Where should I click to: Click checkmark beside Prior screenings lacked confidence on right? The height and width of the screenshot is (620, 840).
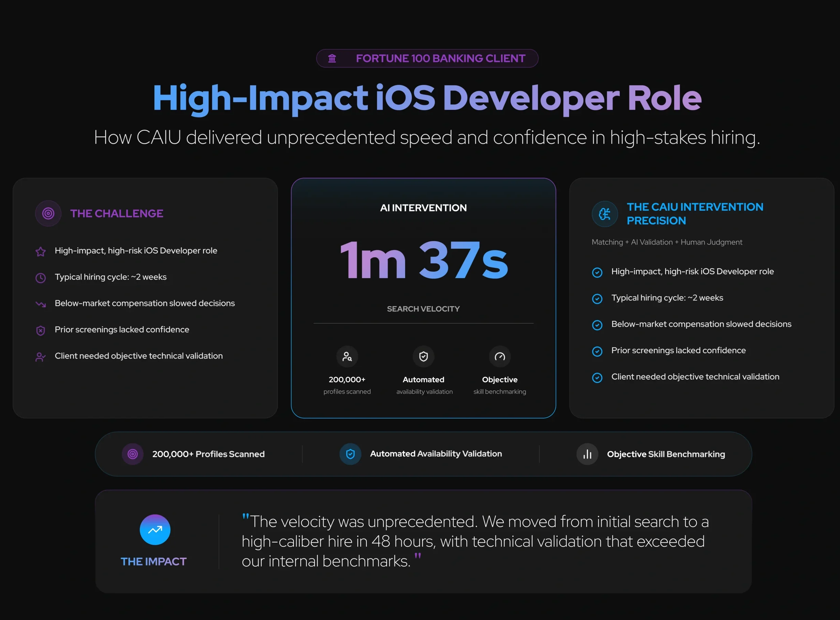point(597,351)
